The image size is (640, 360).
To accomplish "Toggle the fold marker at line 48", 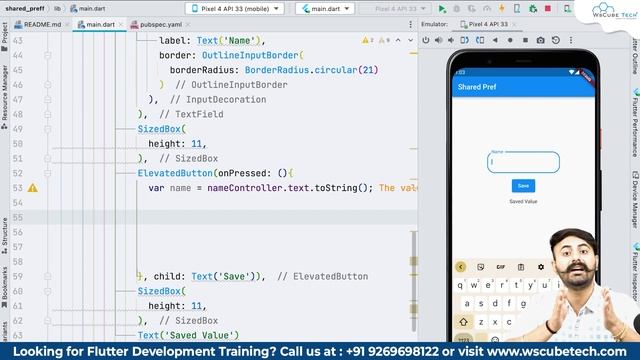I will click(x=48, y=114).
